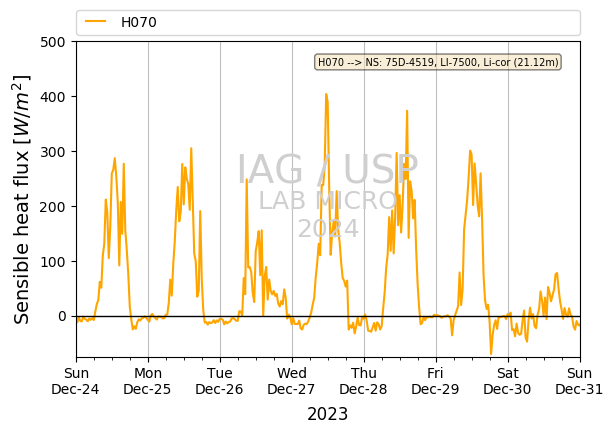Click the Sensible heat flux axis title

(x=22, y=199)
